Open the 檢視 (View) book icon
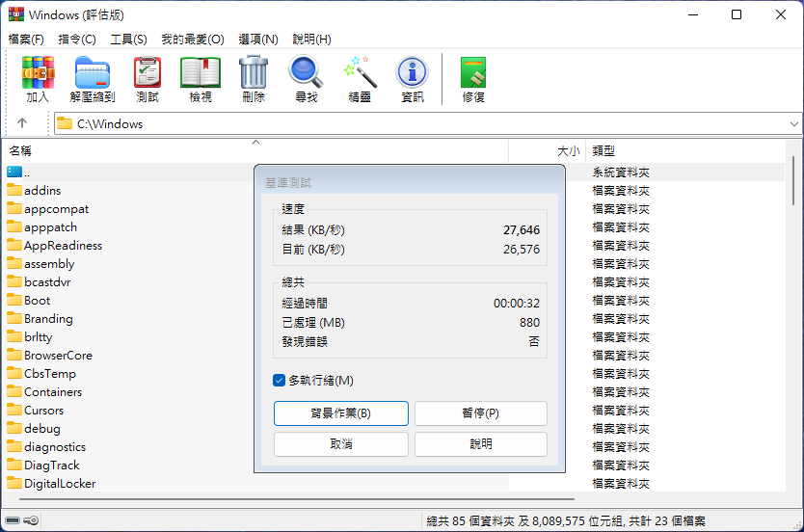The height and width of the screenshot is (532, 804). tap(201, 74)
